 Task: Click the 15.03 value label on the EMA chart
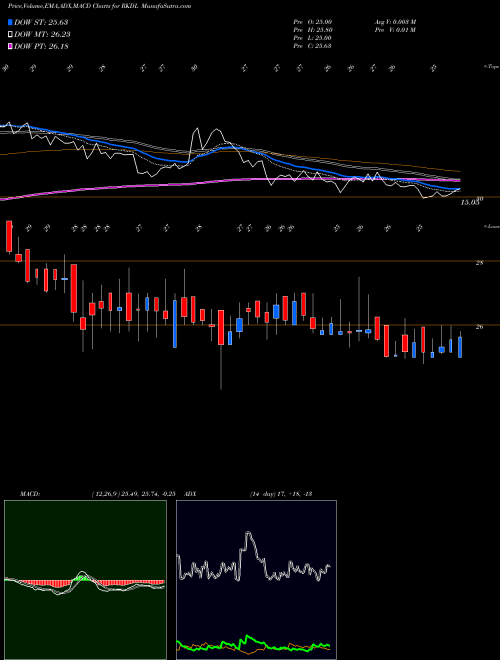click(470, 202)
